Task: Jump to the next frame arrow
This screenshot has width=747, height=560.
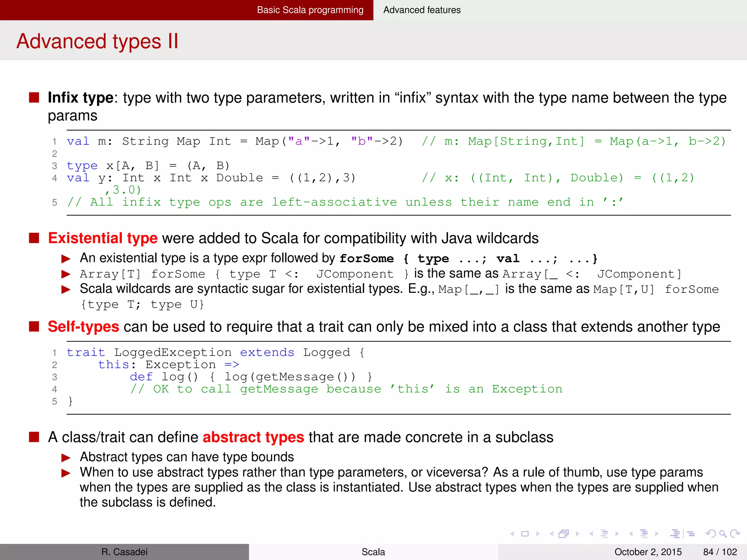Action: pos(577,534)
